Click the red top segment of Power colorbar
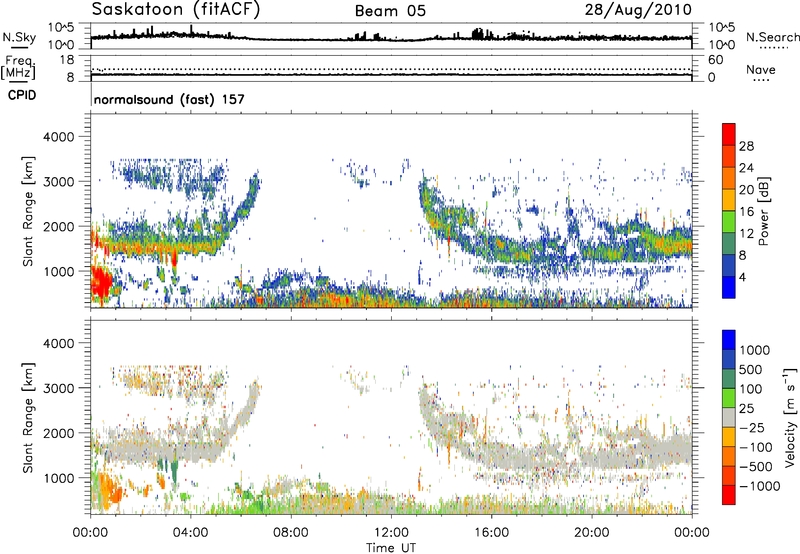This screenshot has width=800, height=554. (729, 134)
